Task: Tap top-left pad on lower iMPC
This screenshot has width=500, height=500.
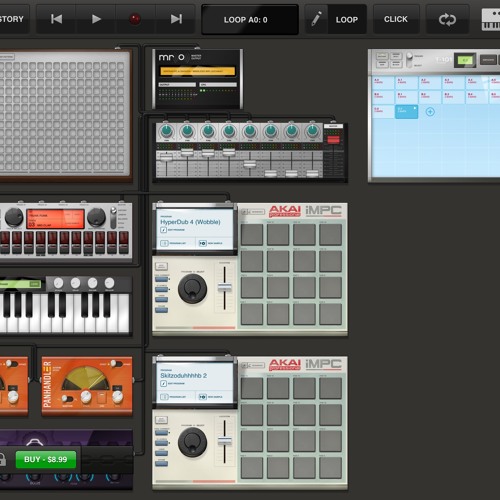Action: click(x=252, y=388)
